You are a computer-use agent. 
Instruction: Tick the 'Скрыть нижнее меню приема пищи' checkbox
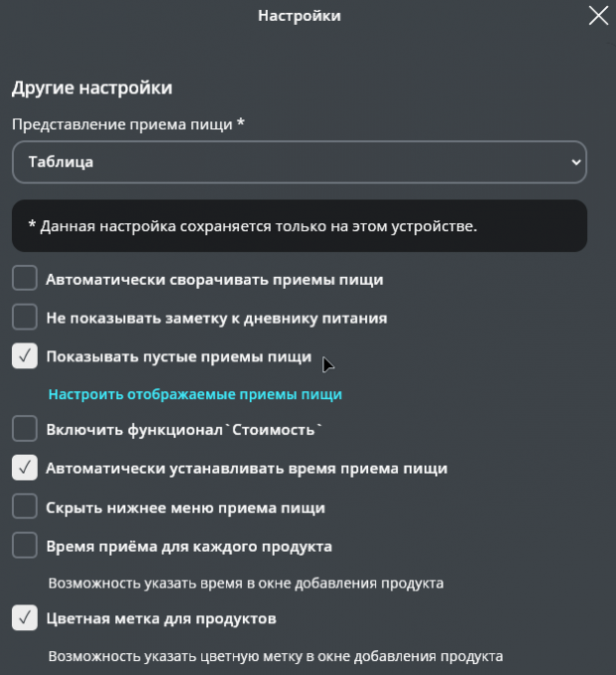(x=25, y=507)
